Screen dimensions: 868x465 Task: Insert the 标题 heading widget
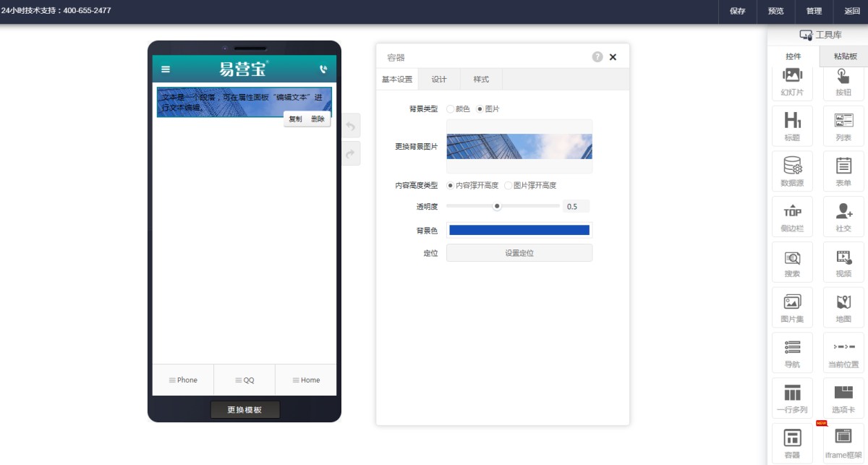(792, 126)
